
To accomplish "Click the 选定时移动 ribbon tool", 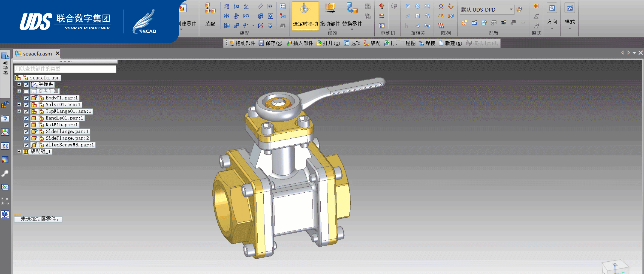I will 305,15.
